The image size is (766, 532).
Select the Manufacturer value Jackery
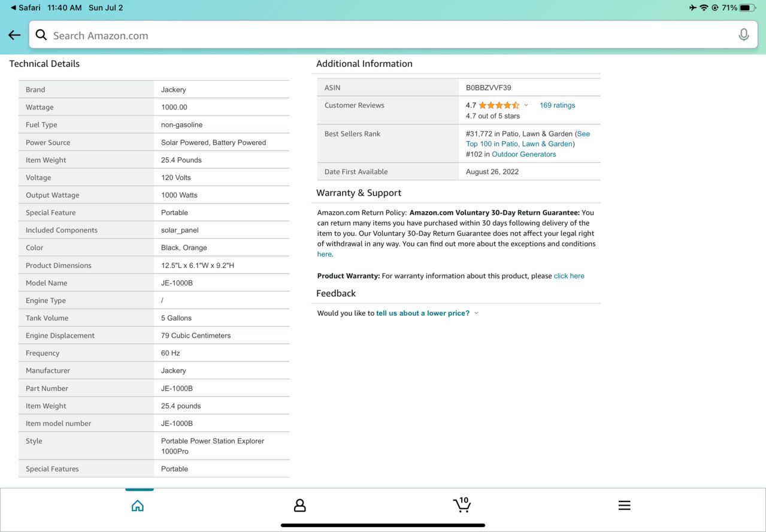coord(174,370)
